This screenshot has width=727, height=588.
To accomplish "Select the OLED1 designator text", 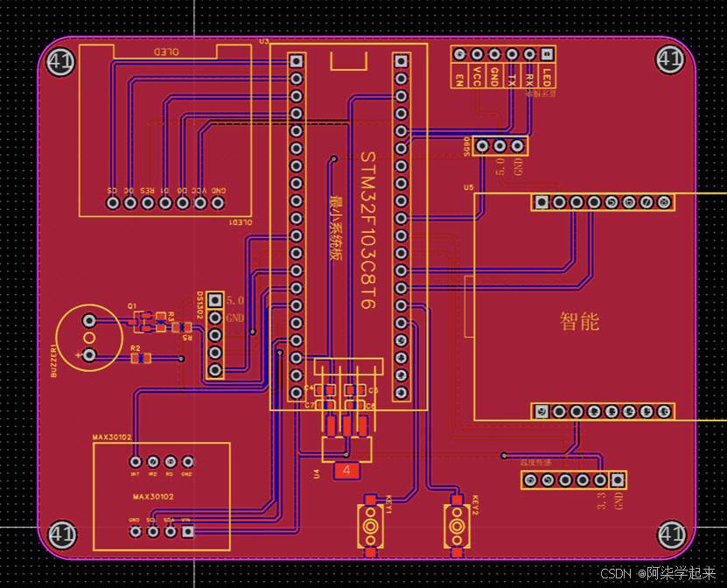I will [241, 222].
